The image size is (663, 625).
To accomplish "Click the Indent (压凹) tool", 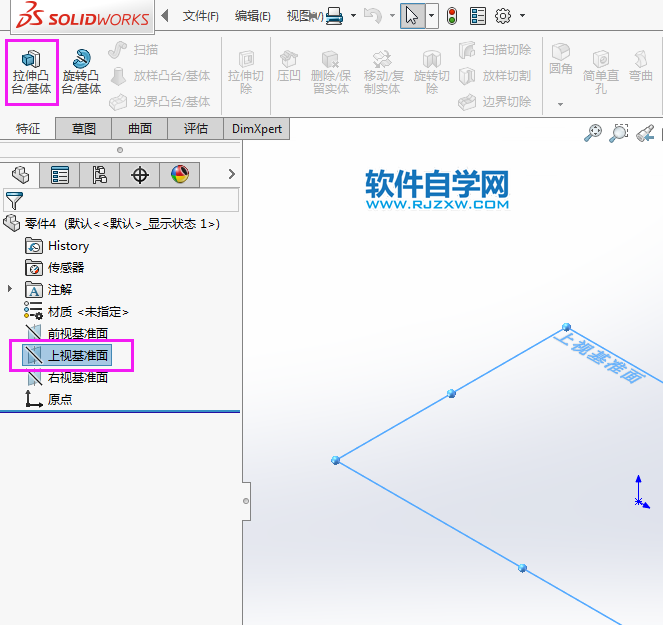I will pyautogui.click(x=289, y=66).
